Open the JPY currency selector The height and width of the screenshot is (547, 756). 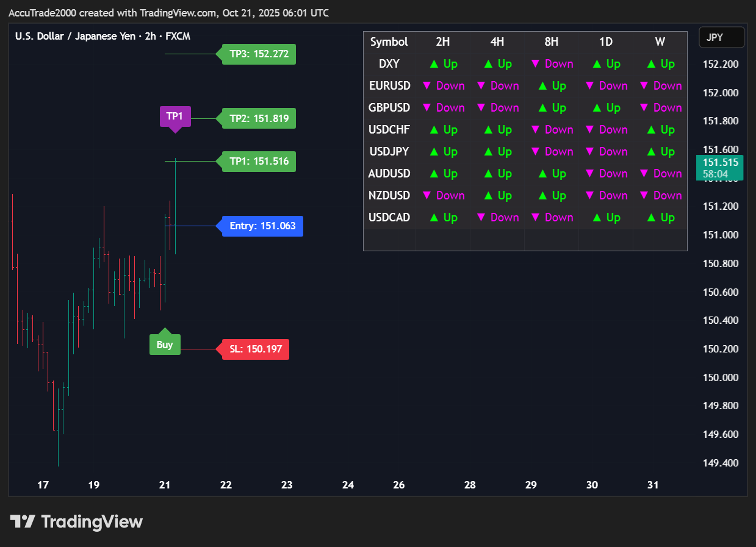click(721, 37)
